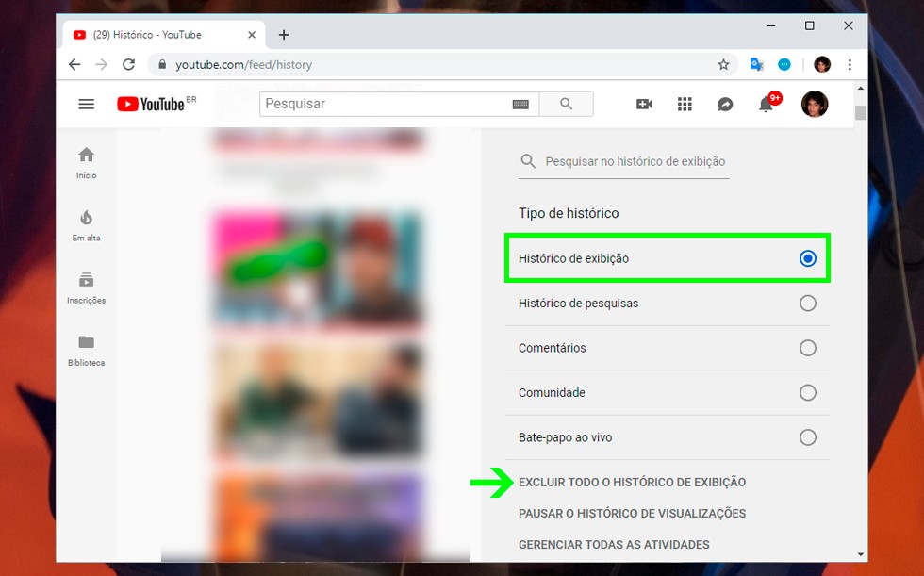Image resolution: width=924 pixels, height=576 pixels.
Task: Go back using the browser back arrow
Action: [74, 64]
